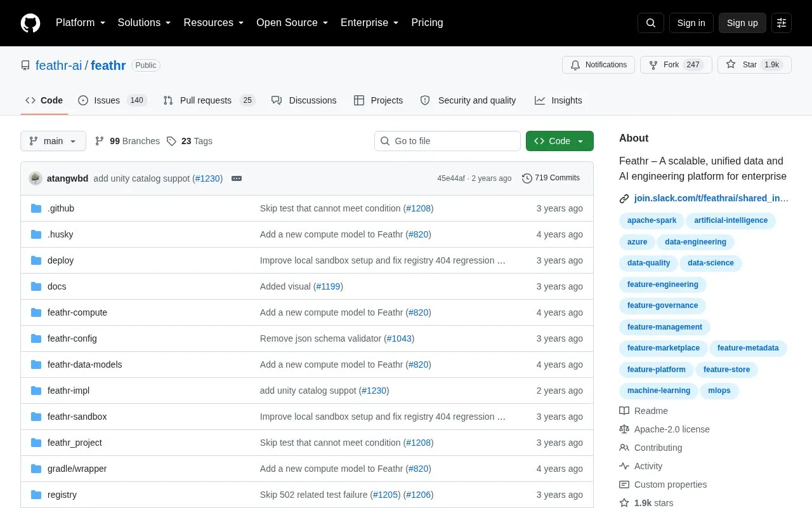Expand the Enterprise menu
The image size is (812, 508).
pyautogui.click(x=370, y=23)
